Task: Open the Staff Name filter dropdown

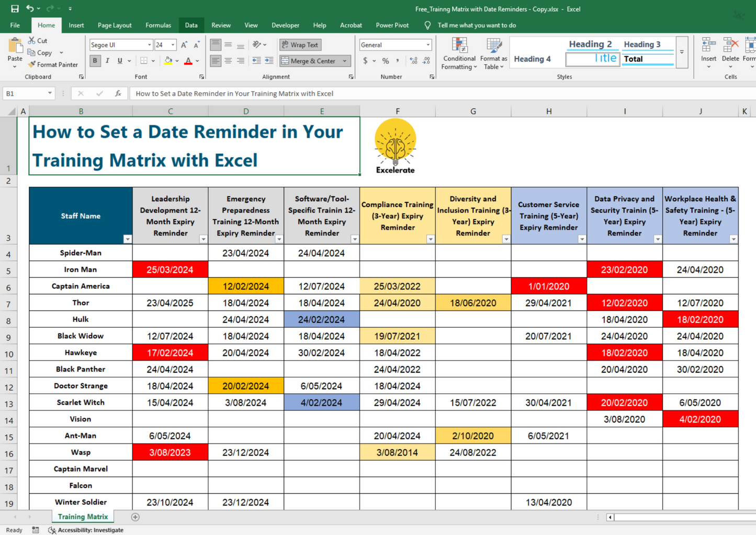Action: pyautogui.click(x=127, y=239)
